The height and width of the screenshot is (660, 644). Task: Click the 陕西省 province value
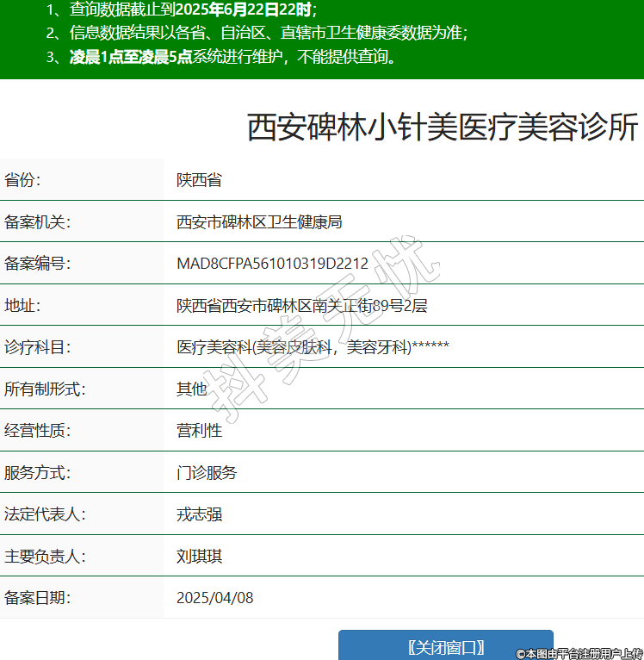(199, 180)
